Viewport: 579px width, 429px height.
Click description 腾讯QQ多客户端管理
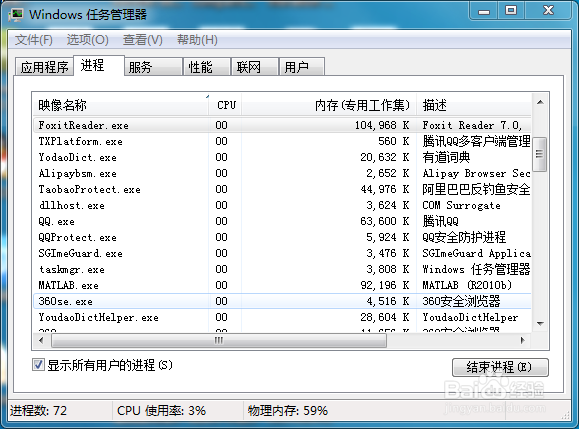click(476, 141)
